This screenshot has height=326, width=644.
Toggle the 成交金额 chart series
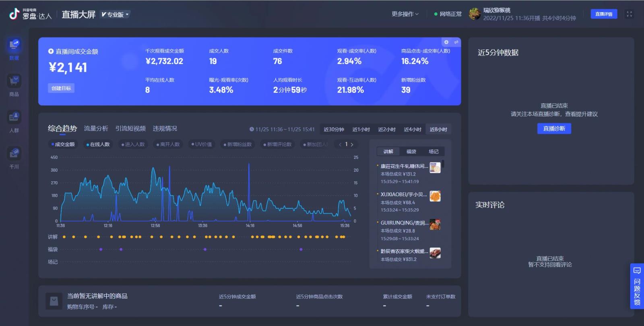click(x=63, y=144)
